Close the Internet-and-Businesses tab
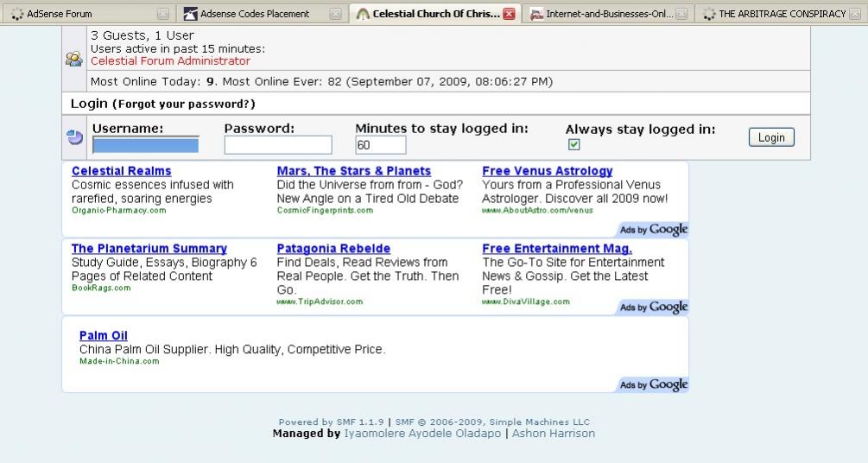868x463 pixels. 681,14
